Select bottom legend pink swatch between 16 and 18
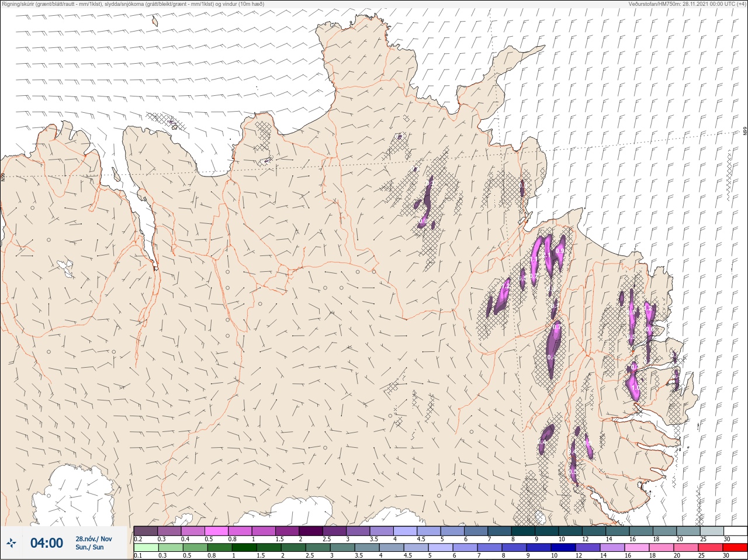The image size is (748, 560). coord(637,548)
